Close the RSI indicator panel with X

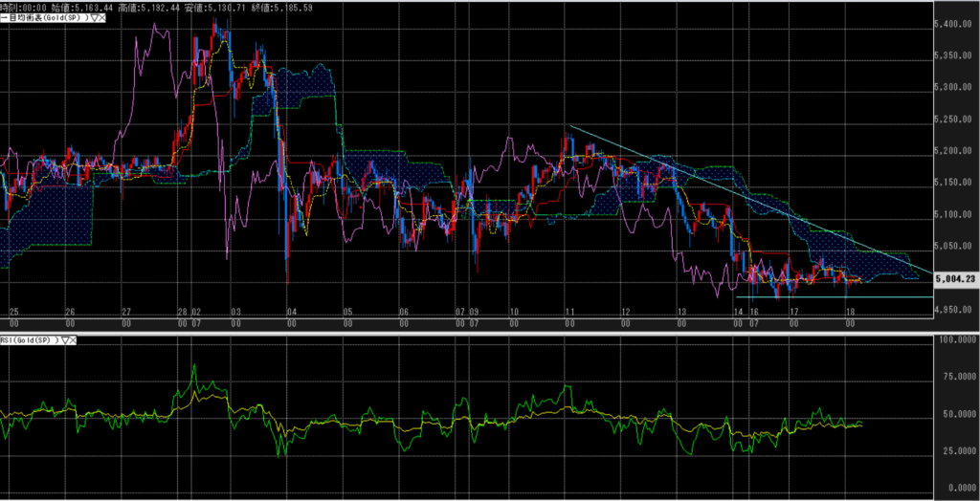coord(75,338)
